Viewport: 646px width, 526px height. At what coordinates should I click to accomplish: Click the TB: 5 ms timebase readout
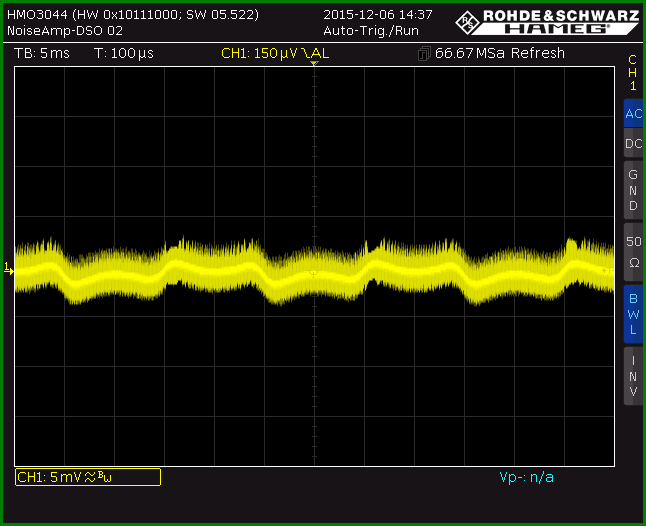tap(42, 53)
